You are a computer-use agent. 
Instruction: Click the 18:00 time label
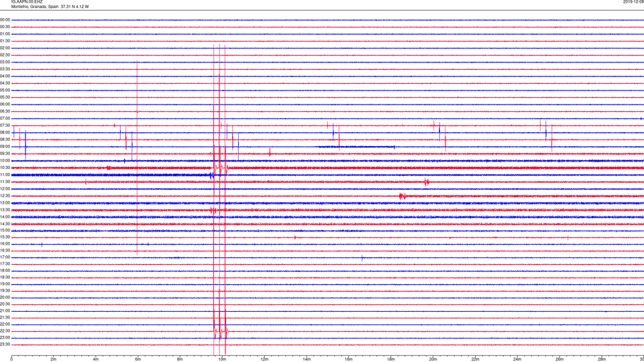pyautogui.click(x=5, y=270)
